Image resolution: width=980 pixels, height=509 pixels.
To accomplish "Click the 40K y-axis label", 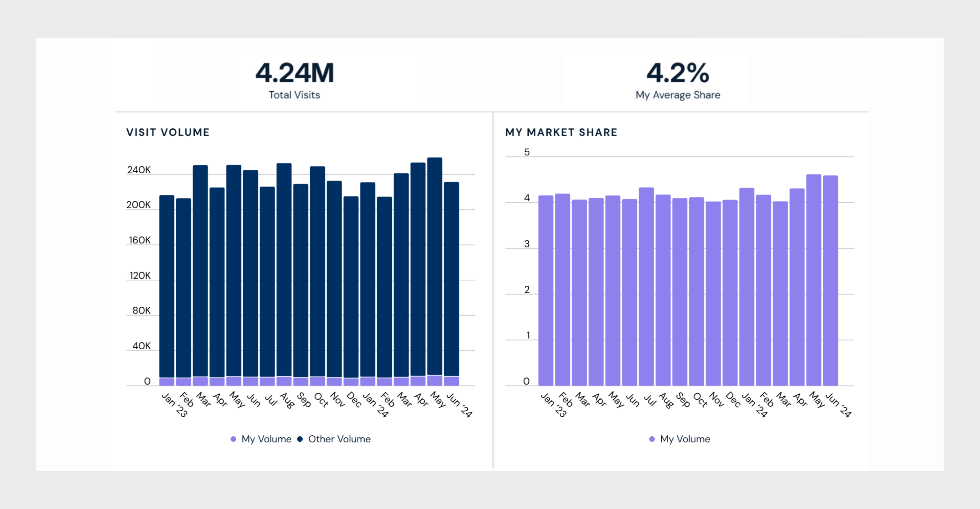I will coord(141,346).
